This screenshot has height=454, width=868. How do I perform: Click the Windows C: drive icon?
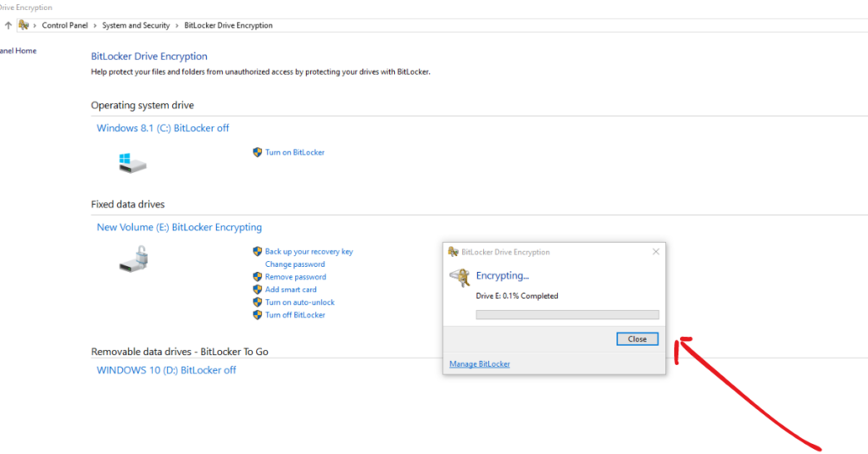132,163
